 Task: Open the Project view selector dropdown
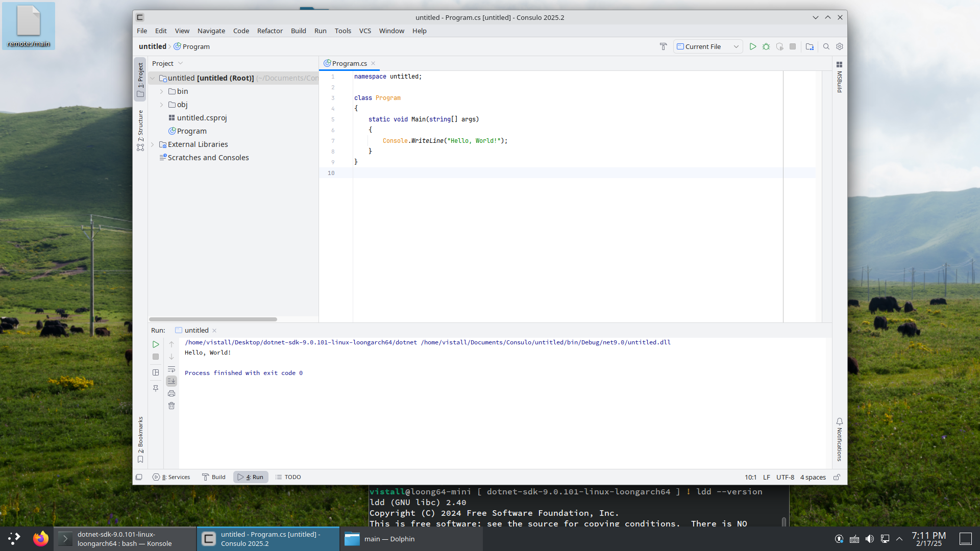[x=167, y=63]
